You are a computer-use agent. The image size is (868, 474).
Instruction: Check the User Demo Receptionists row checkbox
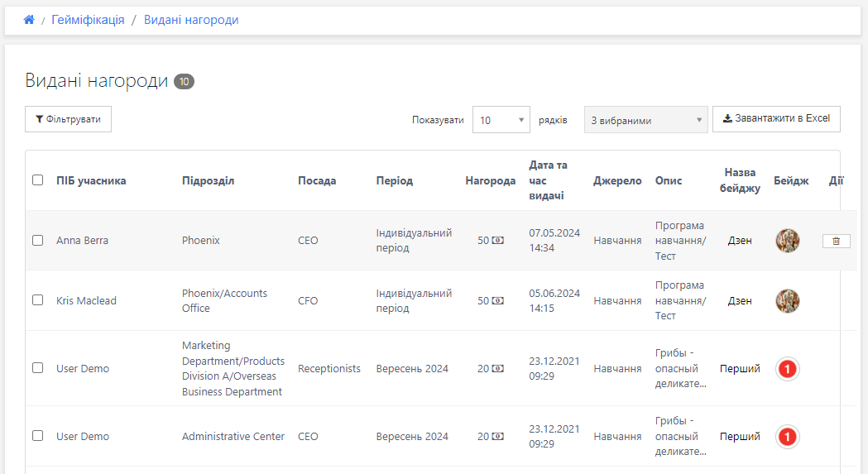coord(37,368)
